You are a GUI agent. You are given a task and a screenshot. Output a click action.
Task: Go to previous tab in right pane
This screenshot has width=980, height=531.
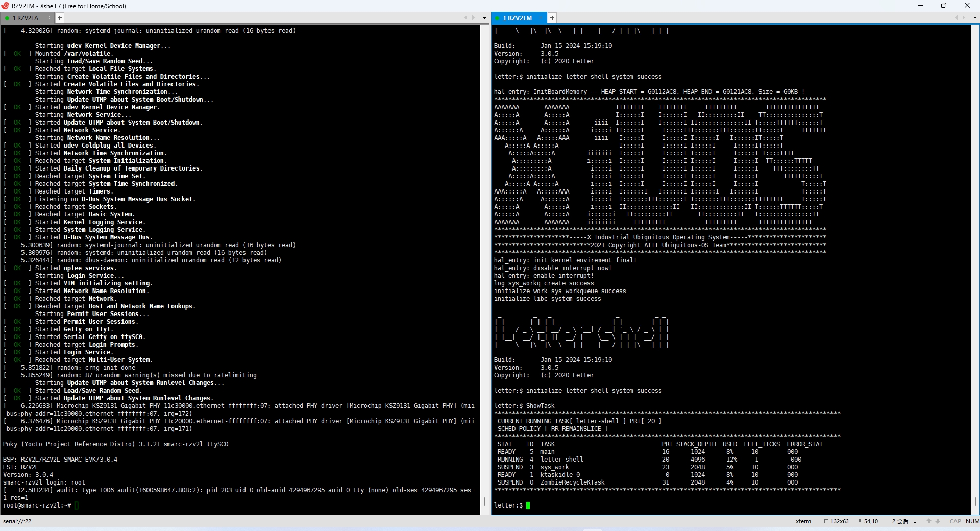point(956,18)
